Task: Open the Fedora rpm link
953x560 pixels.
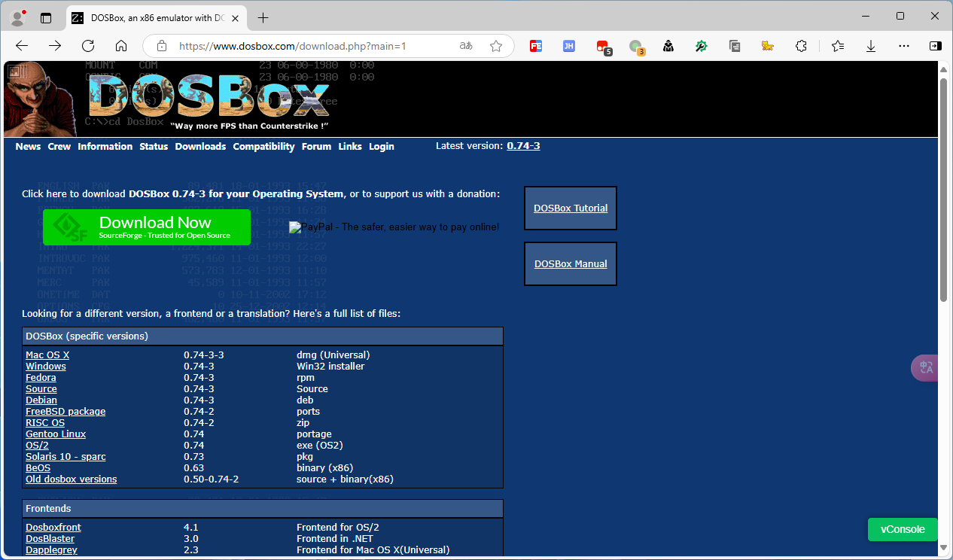Action: click(x=41, y=378)
